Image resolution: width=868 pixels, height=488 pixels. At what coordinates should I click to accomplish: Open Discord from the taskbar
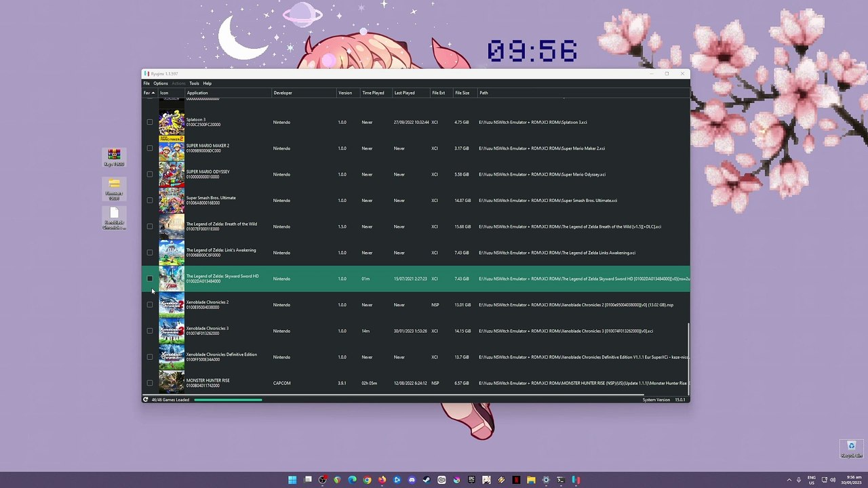pos(412,480)
